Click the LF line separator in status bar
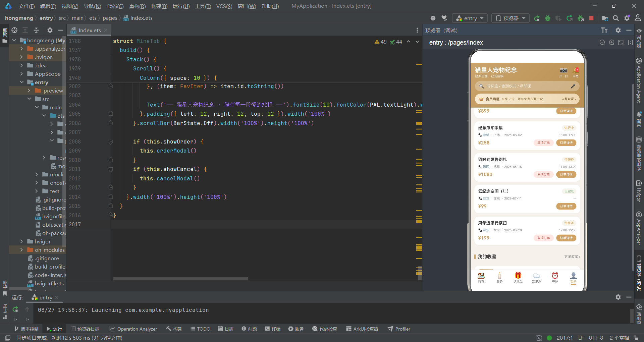 (x=581, y=338)
